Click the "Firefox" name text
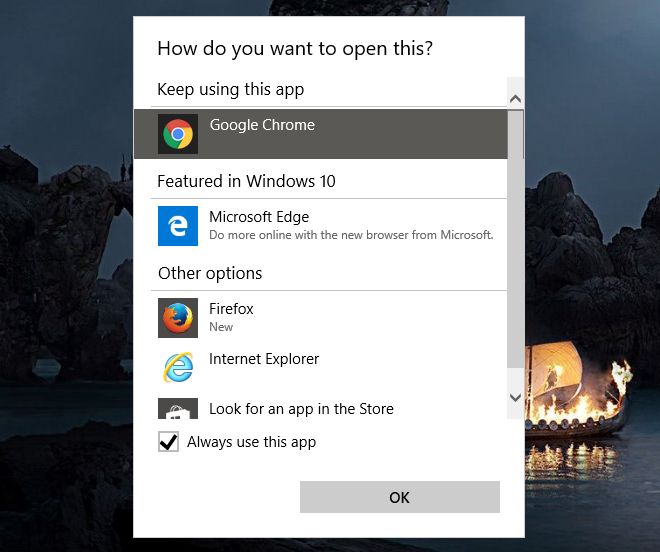The width and height of the screenshot is (660, 552). click(x=232, y=309)
